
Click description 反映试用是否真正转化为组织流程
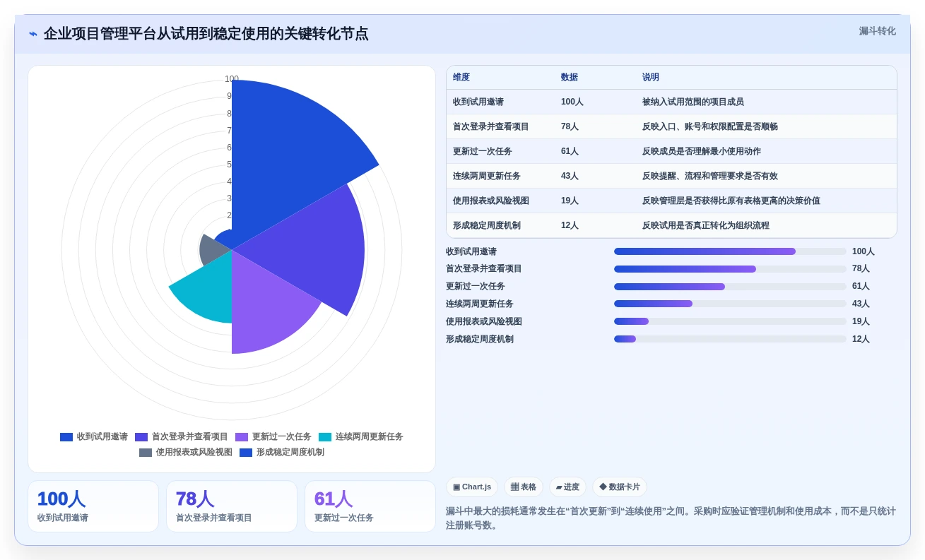click(706, 225)
